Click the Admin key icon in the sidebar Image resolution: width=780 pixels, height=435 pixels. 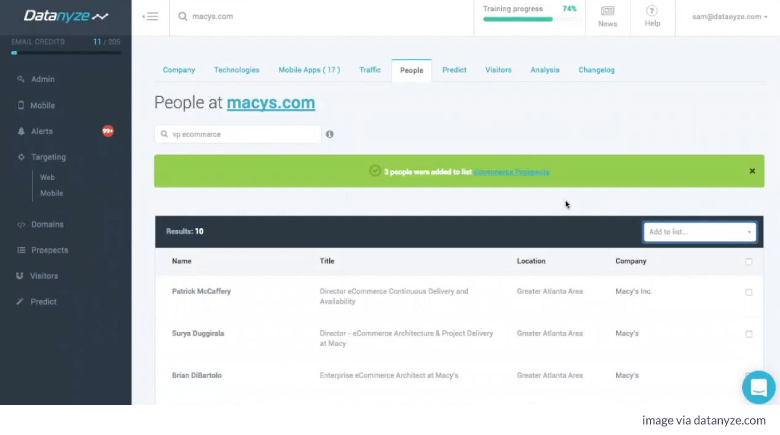click(21, 79)
